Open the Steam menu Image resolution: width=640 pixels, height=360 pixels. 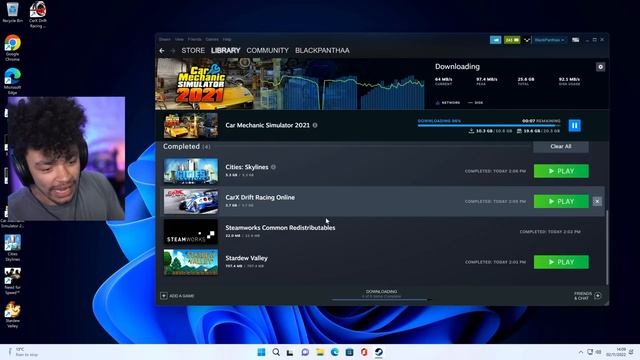click(x=165, y=39)
